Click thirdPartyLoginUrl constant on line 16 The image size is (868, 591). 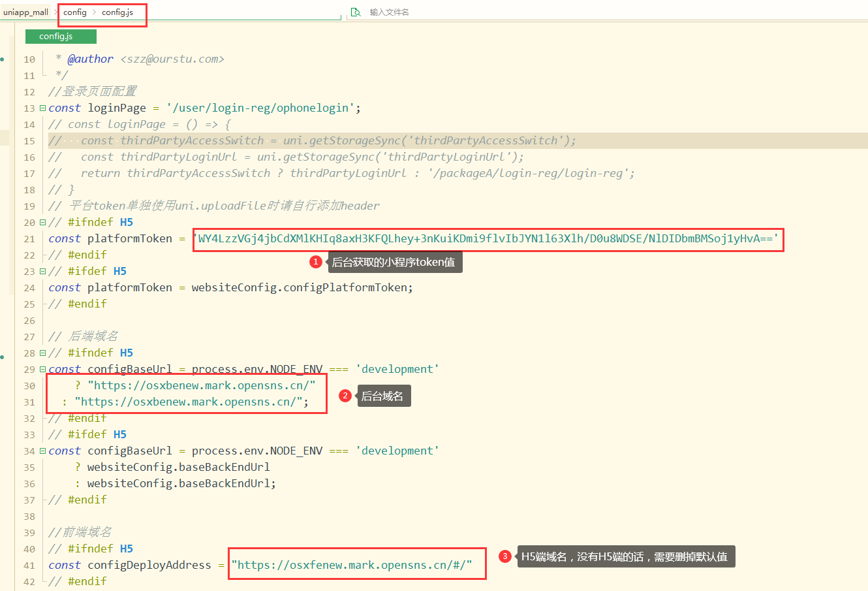pyautogui.click(x=179, y=157)
